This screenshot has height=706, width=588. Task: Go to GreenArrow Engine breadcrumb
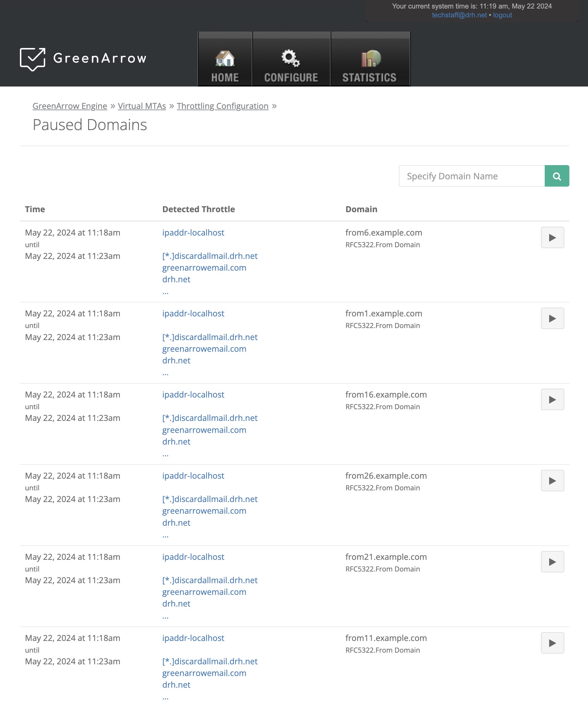(x=69, y=106)
